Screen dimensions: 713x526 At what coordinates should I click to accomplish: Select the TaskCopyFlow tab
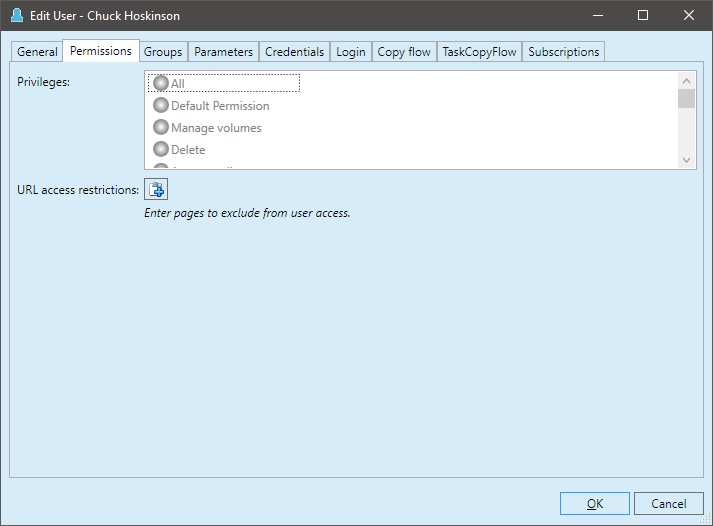click(x=479, y=52)
